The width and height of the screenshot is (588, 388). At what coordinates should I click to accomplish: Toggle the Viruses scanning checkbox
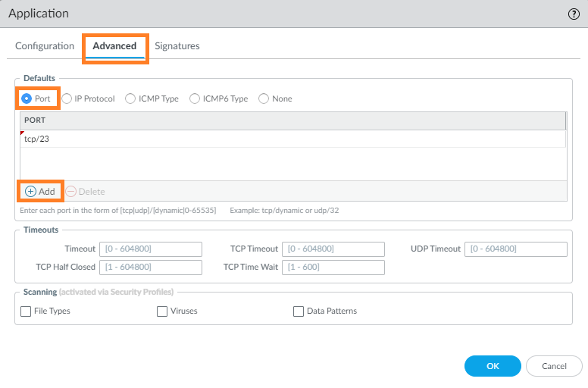[162, 311]
